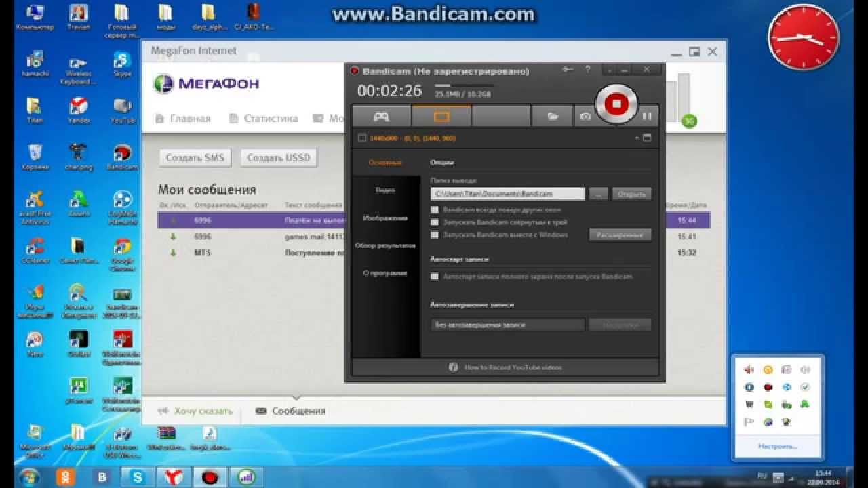Click the green signal indicator in MegaFon
Screen dimensions: 868x488
tap(689, 122)
